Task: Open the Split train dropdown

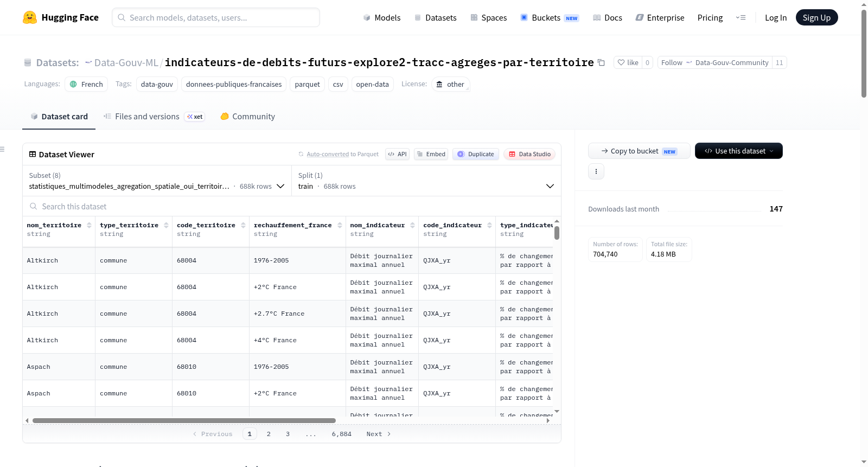Action: tap(426, 181)
